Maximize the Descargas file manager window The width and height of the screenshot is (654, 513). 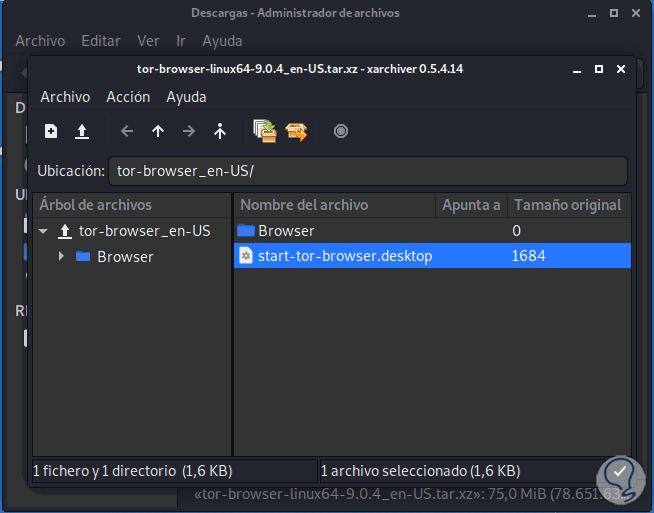click(614, 13)
